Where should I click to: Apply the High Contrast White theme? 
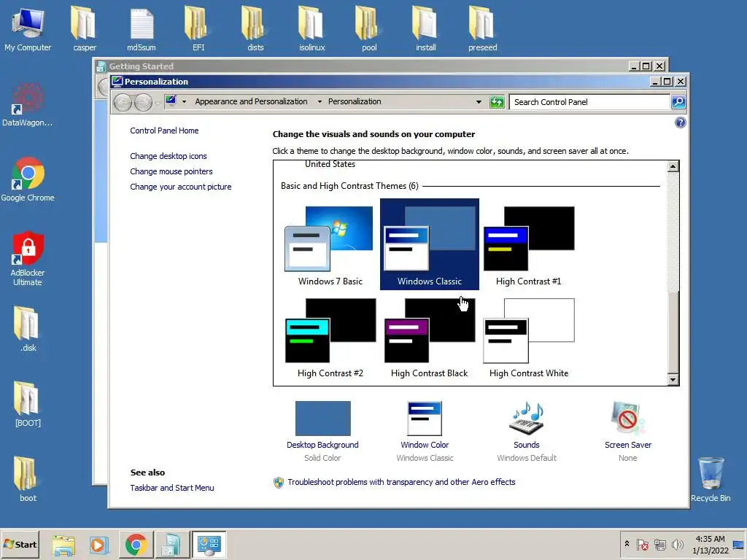click(528, 338)
